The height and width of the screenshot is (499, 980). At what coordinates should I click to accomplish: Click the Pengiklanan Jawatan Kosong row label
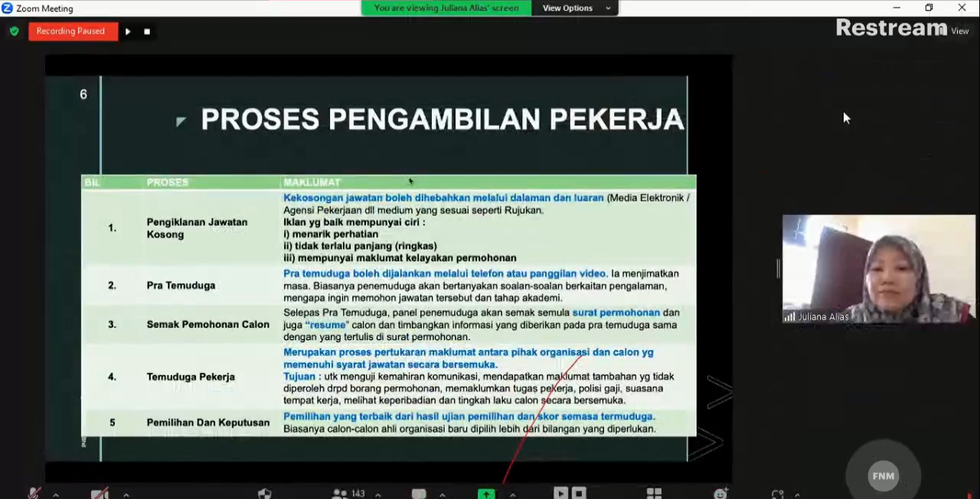(x=197, y=228)
